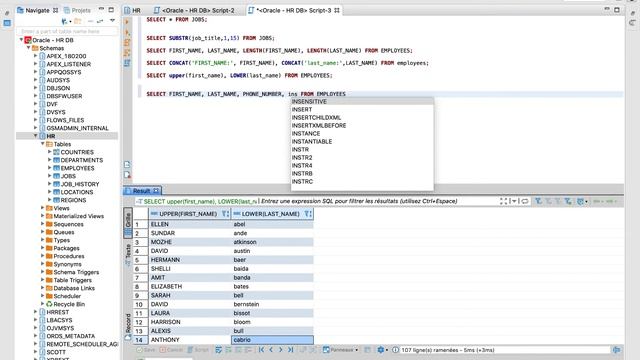
Task: Collapse the Schemas folder
Action: (x=29, y=48)
